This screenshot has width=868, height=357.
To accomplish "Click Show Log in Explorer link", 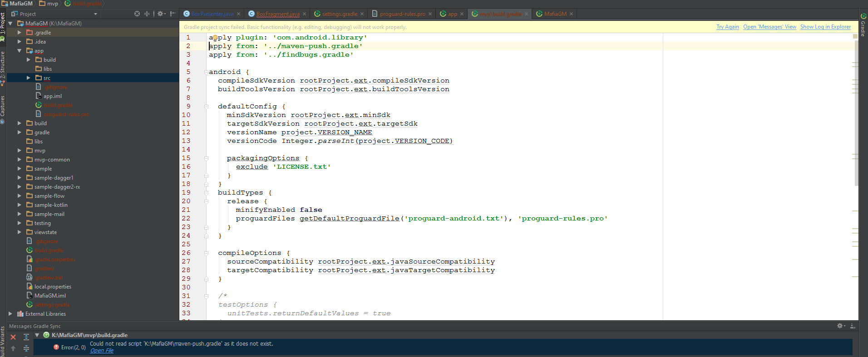I will pyautogui.click(x=825, y=27).
